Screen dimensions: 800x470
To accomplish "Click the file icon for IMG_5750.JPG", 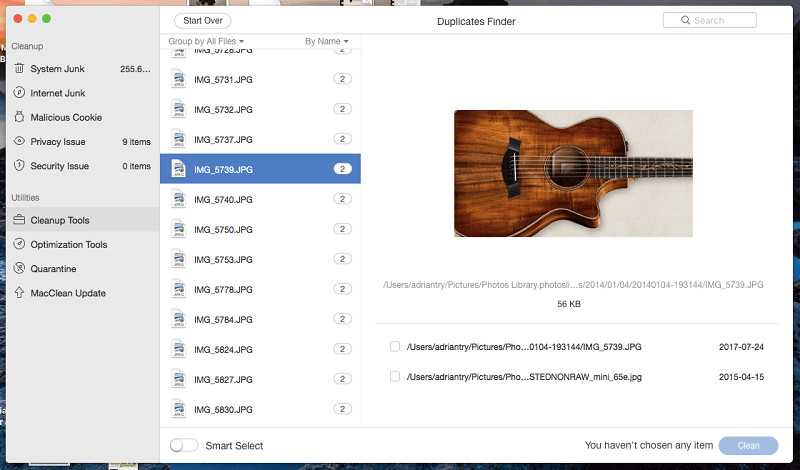I will click(179, 229).
